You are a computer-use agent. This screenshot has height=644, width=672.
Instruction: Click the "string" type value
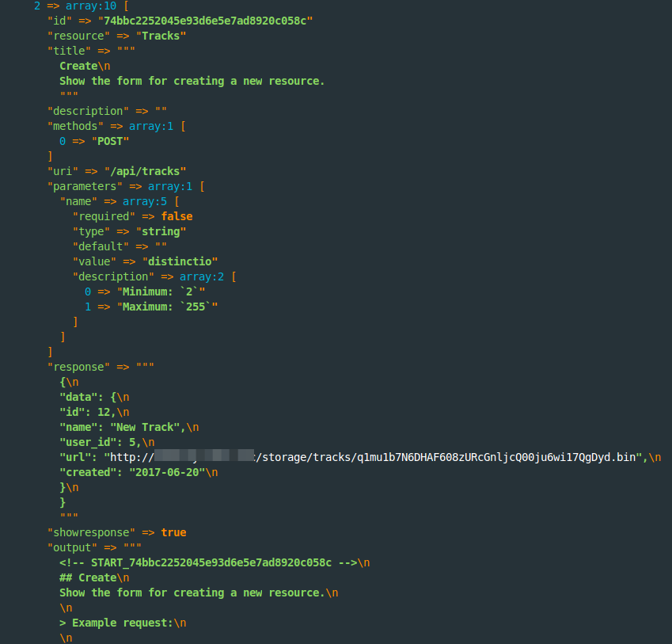click(x=161, y=231)
